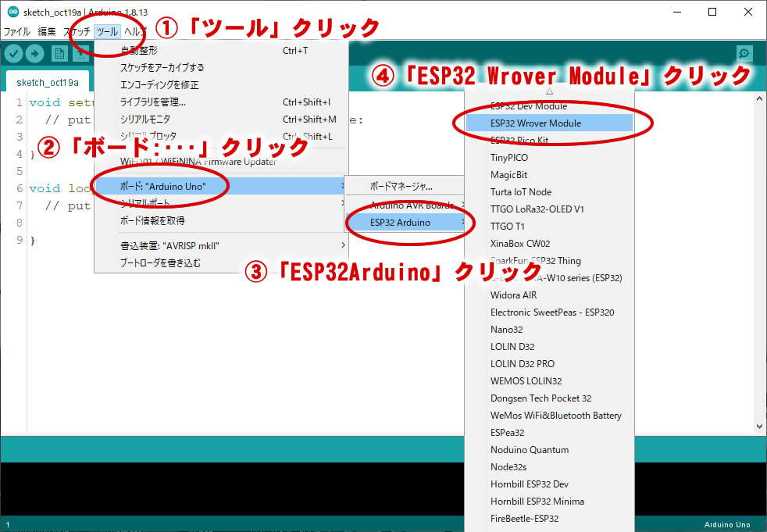This screenshot has width=767, height=532.
Task: Click editor scrollbar up arrow
Action: tap(759, 99)
